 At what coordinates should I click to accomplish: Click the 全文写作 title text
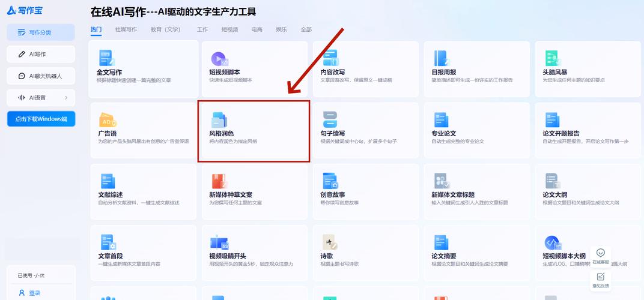[110, 72]
